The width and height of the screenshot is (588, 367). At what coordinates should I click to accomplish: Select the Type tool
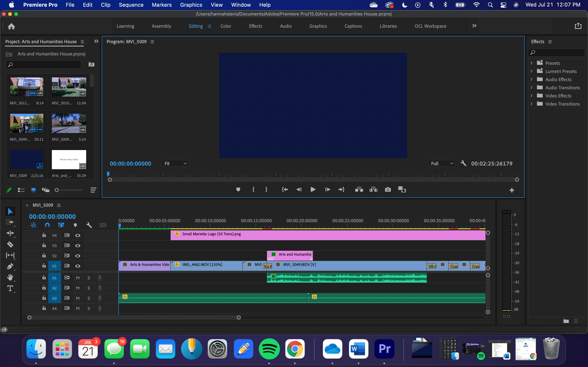[x=10, y=289]
